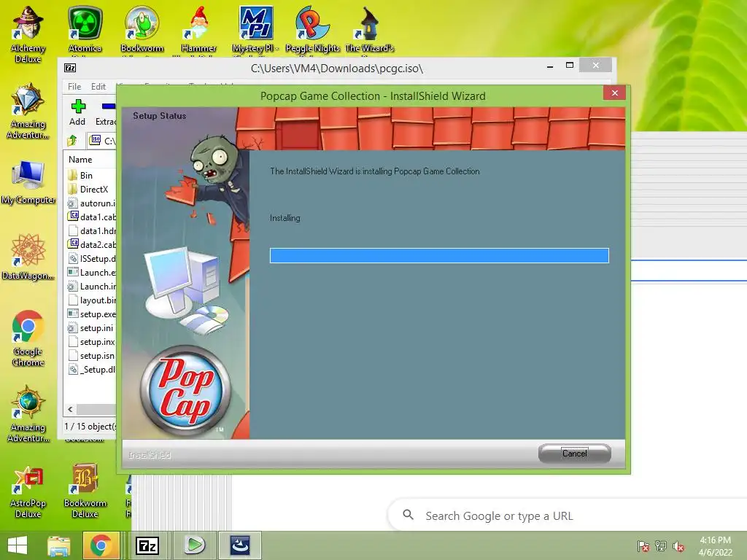
Task: Launch AstroPop Deluxe desktop shortcut
Action: click(x=28, y=491)
